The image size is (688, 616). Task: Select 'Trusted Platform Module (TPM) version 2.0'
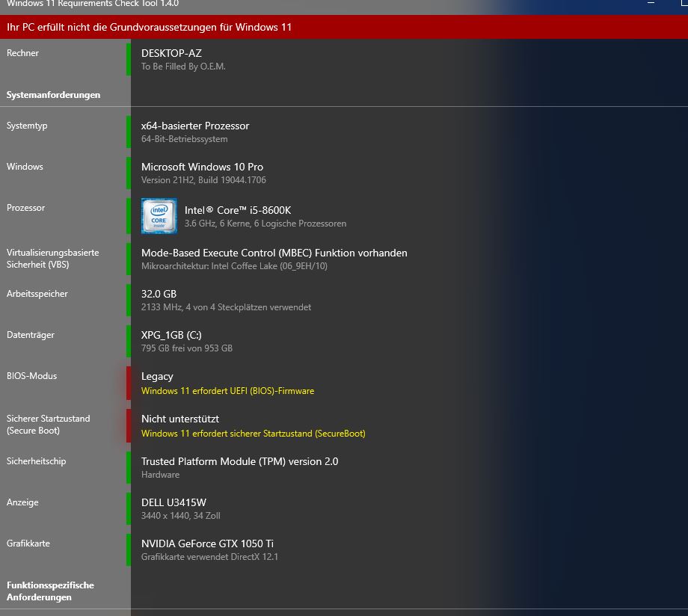point(239,461)
